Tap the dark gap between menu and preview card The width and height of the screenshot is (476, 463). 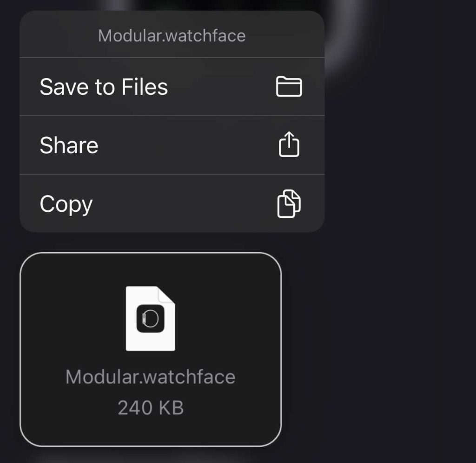point(152,242)
